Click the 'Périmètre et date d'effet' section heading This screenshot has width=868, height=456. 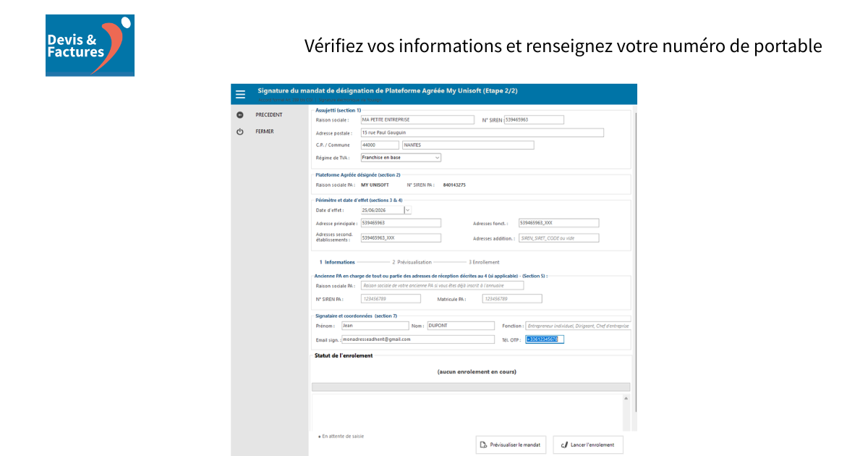coord(359,200)
